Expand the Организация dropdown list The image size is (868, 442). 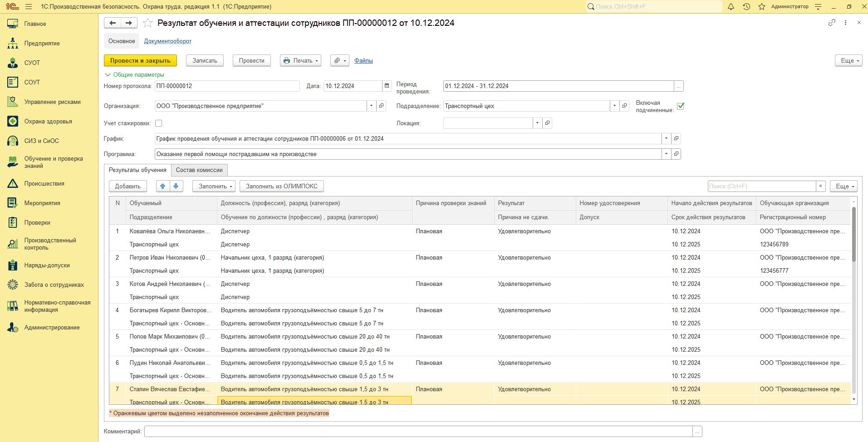pos(371,106)
